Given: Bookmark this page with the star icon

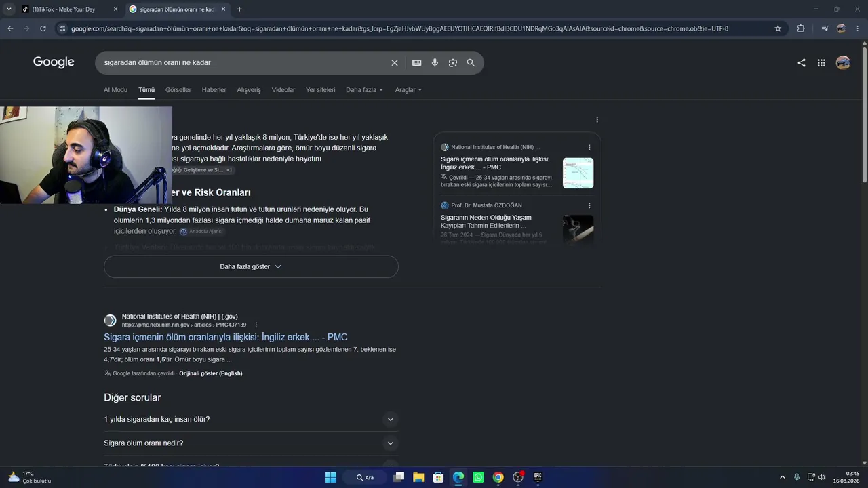Looking at the screenshot, I should pyautogui.click(x=778, y=28).
